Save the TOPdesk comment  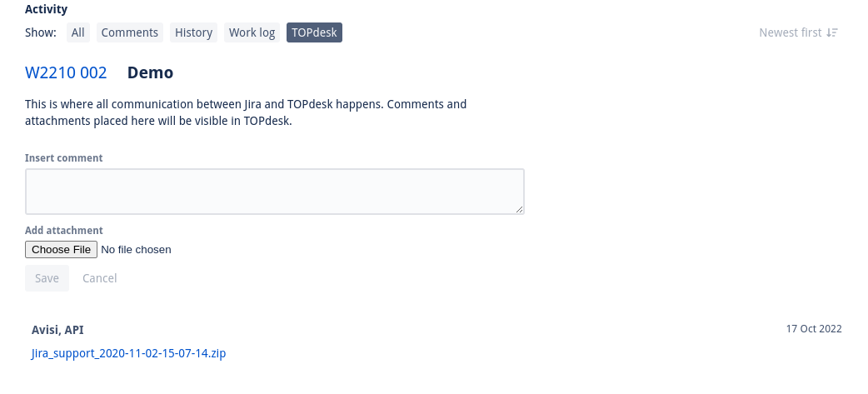click(x=47, y=278)
